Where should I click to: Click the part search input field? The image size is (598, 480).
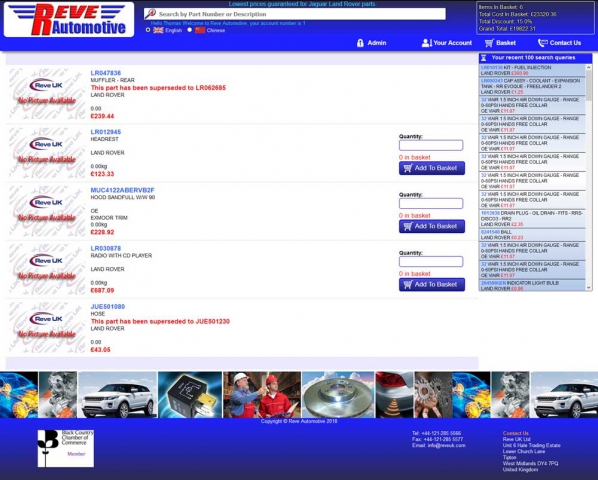[294, 14]
